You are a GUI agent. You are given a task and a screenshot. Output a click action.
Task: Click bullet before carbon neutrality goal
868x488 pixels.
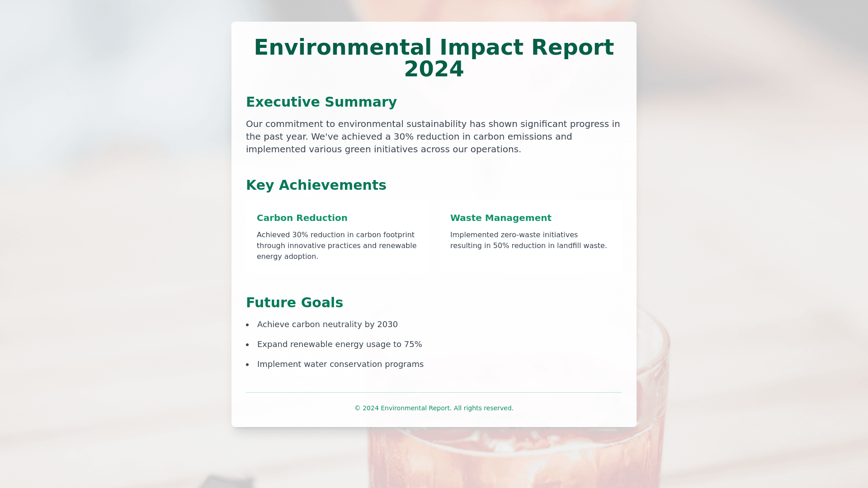coord(248,325)
